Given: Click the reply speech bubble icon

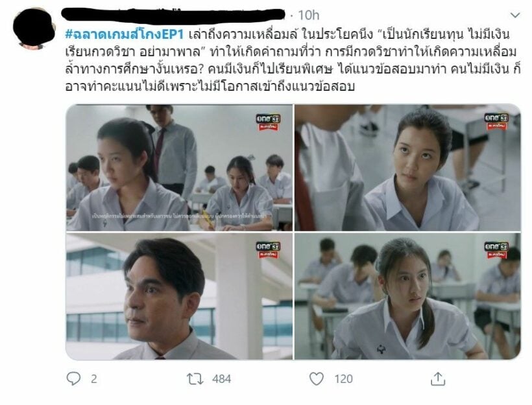Looking at the screenshot, I should tap(73, 378).
